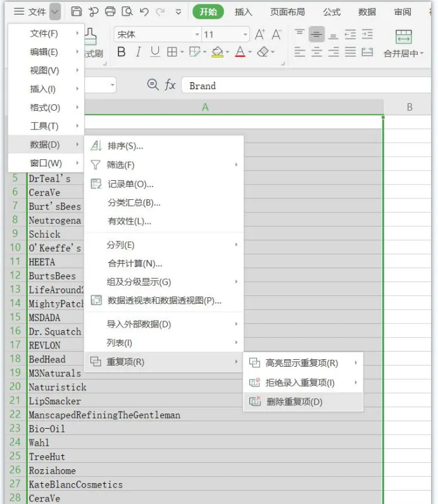The image size is (438, 504).
Task: Switch to the 审阅 ribbon tab
Action: point(403,12)
